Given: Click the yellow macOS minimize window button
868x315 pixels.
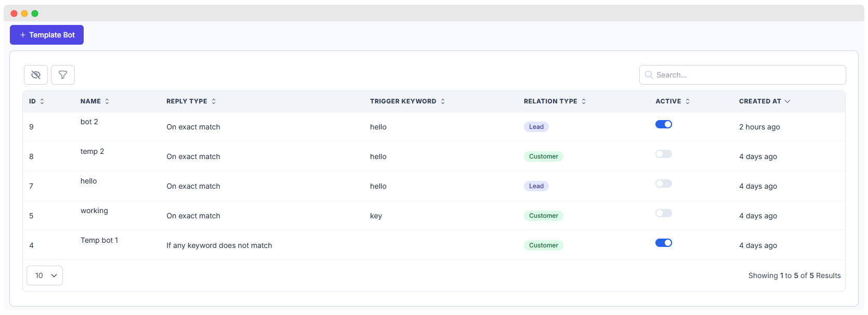Looking at the screenshot, I should tap(24, 14).
